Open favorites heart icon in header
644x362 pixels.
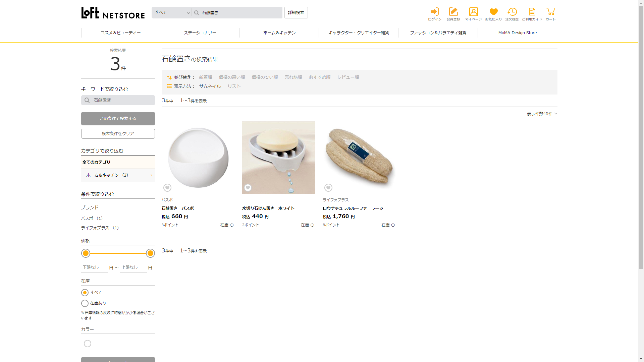click(x=493, y=12)
